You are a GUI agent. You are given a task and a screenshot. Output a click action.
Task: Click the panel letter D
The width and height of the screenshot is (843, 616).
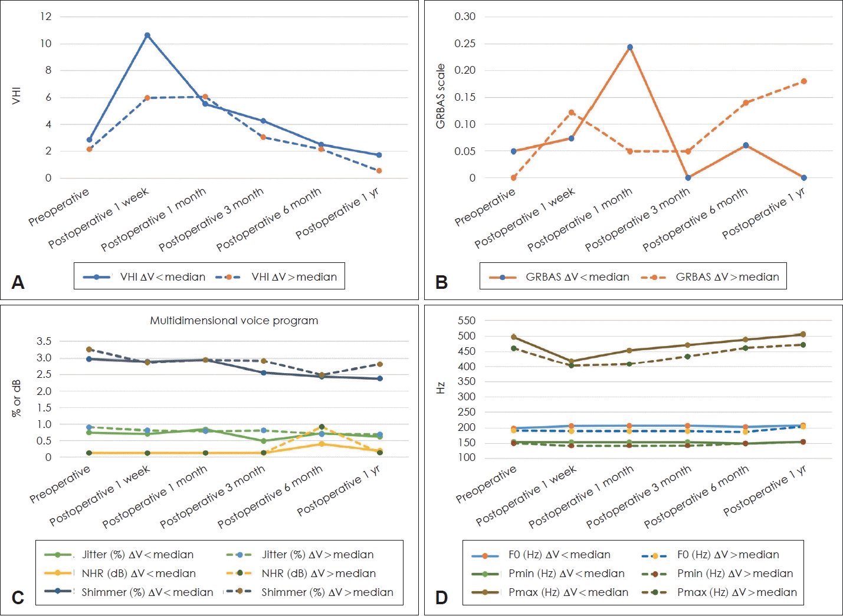pos(441,598)
